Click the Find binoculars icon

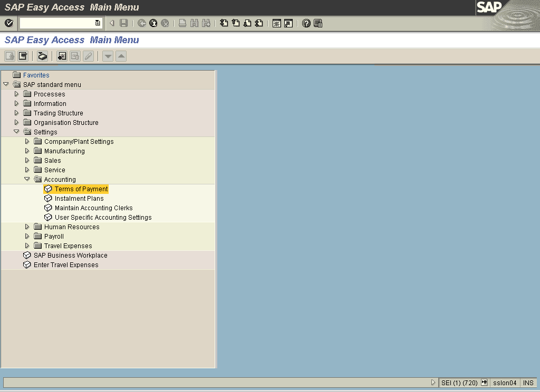point(194,23)
